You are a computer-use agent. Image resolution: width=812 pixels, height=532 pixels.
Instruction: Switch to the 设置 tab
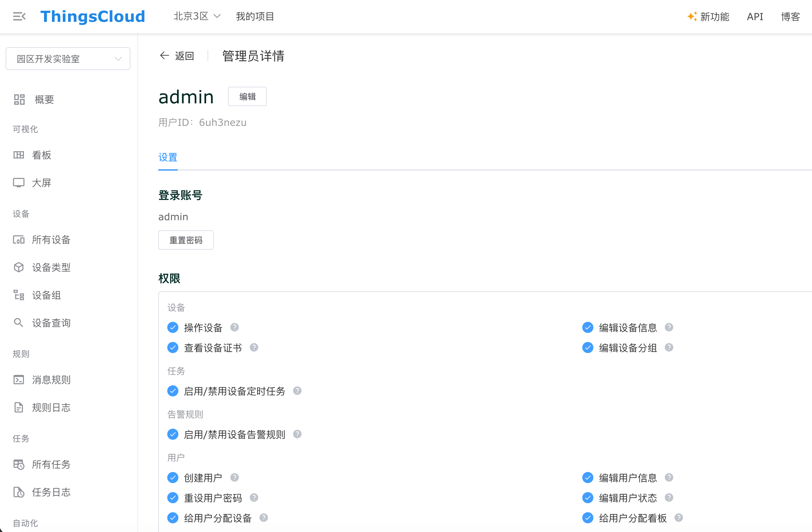168,157
